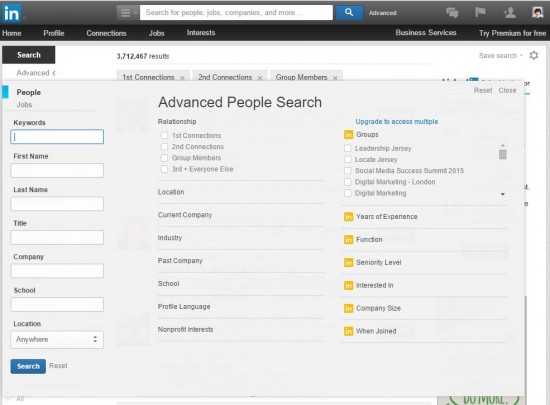Open the Connections menu item
The image size is (550, 405).
[x=106, y=33]
